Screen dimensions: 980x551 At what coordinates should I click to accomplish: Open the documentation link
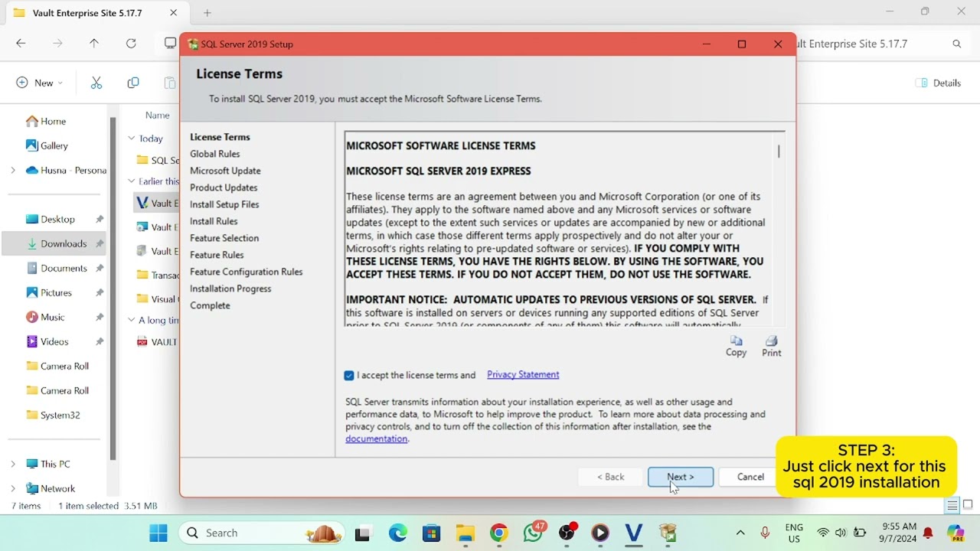376,439
